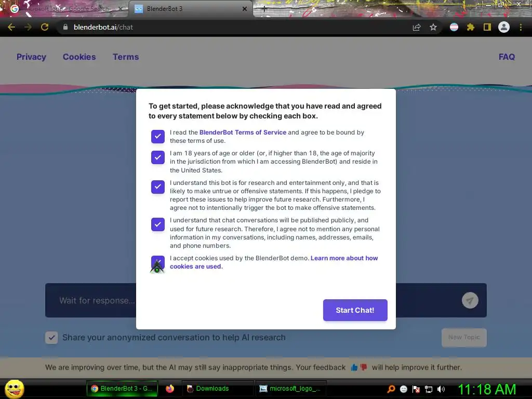Go back using the browser back arrow
The height and width of the screenshot is (399, 532).
[x=11, y=27]
